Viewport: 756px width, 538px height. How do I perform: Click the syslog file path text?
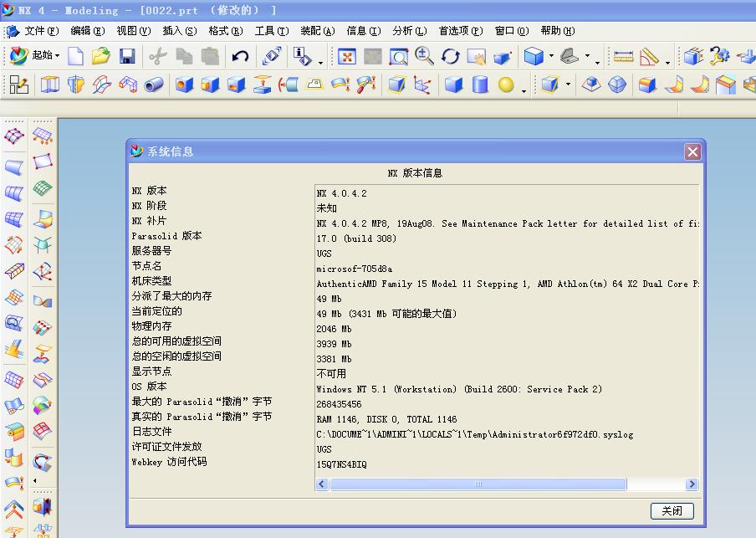(x=474, y=435)
